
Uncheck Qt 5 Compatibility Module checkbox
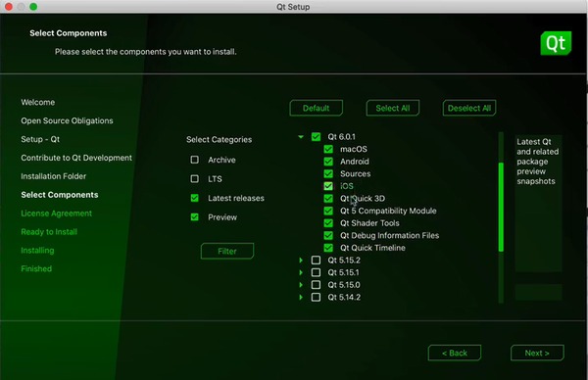(x=328, y=211)
